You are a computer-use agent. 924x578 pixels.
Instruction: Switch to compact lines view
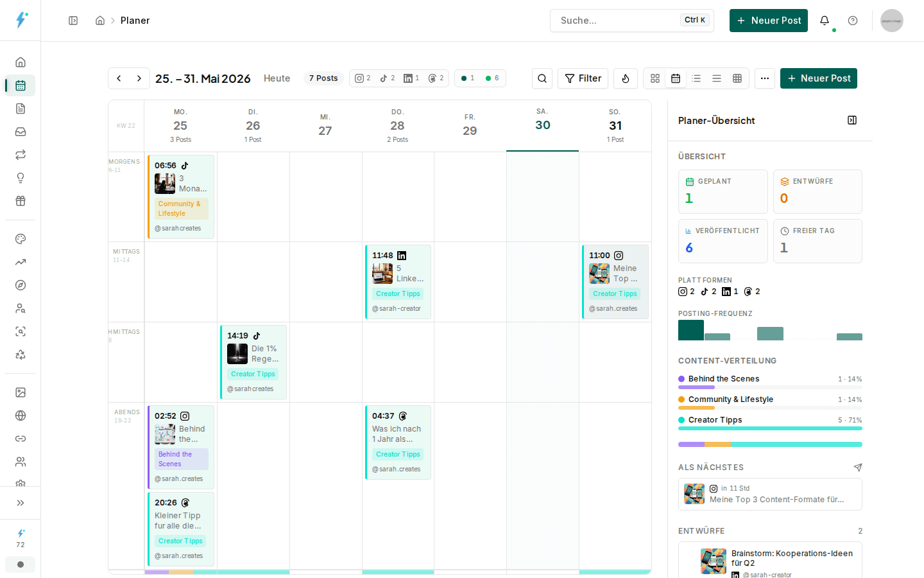point(717,78)
